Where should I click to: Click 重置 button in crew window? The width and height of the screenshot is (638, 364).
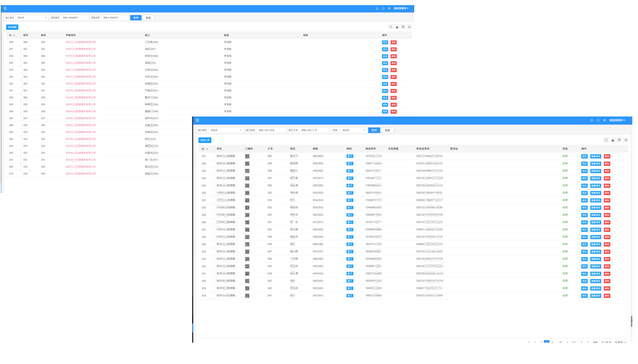(387, 130)
